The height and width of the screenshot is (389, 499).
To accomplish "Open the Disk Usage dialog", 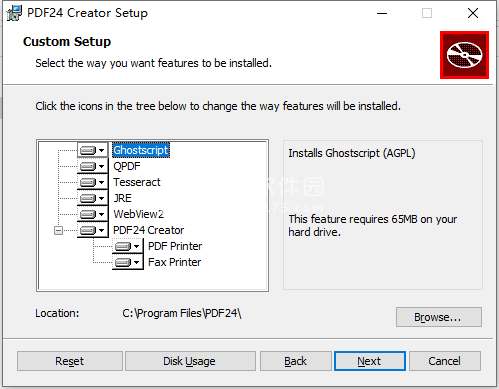I will click(x=190, y=361).
